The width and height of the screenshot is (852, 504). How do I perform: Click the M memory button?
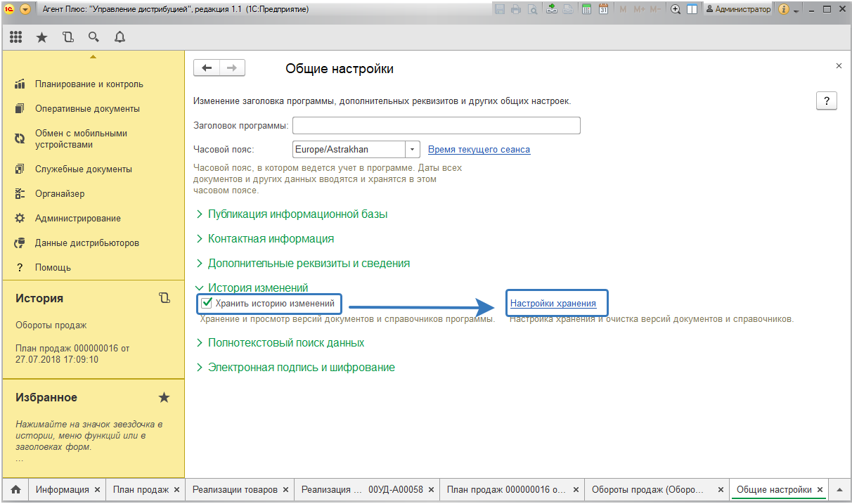tap(623, 9)
